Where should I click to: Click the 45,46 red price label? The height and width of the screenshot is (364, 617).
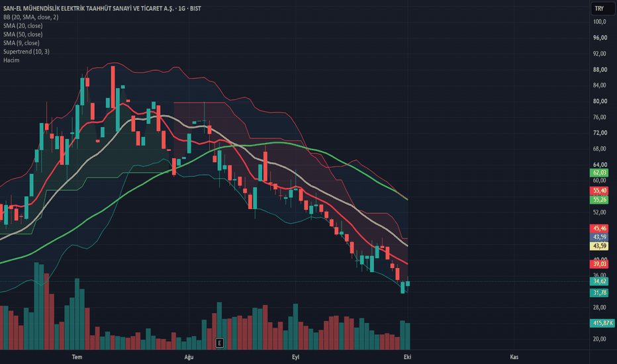[x=599, y=228]
